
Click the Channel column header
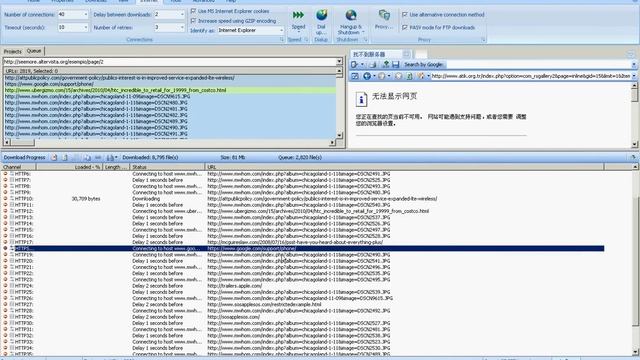pyautogui.click(x=19, y=167)
